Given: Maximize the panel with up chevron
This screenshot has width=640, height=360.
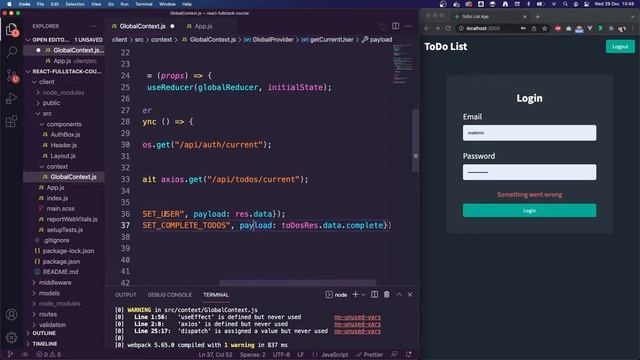Looking at the screenshot, I should click(x=399, y=295).
